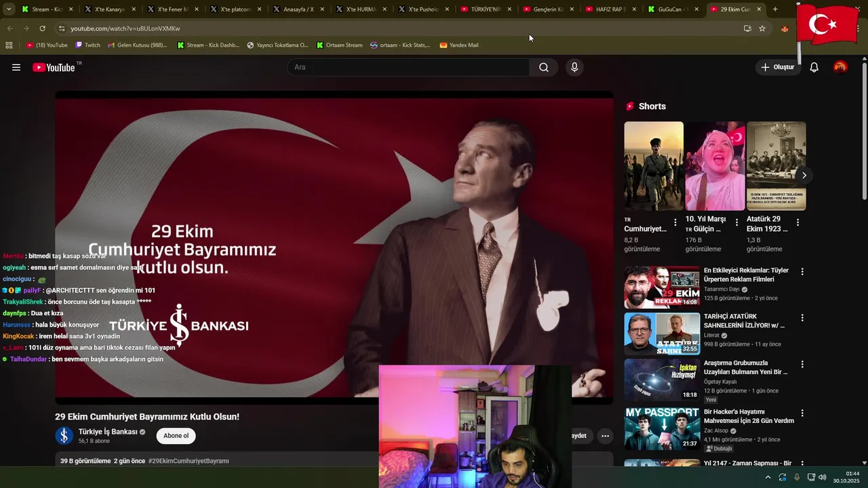The width and height of the screenshot is (868, 488).
Task: Subscribe with the Abone ol button
Action: coord(176,436)
